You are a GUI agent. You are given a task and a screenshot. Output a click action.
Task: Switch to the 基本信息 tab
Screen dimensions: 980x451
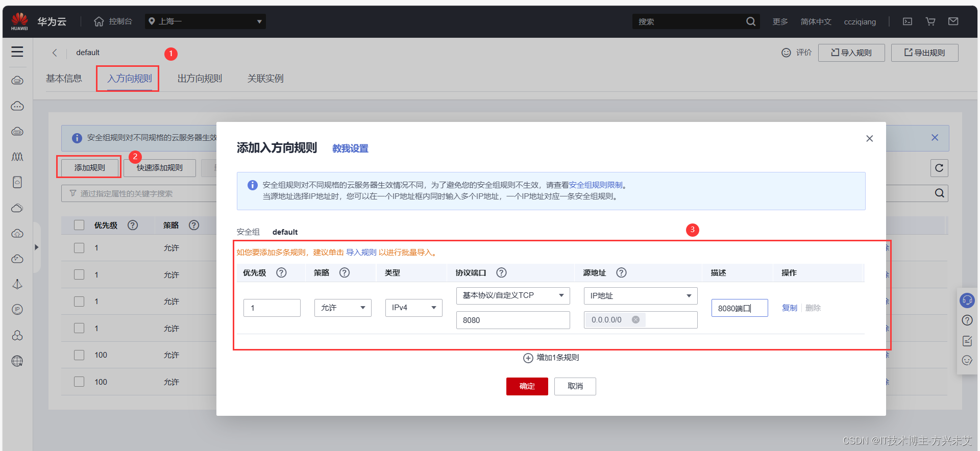tap(64, 79)
